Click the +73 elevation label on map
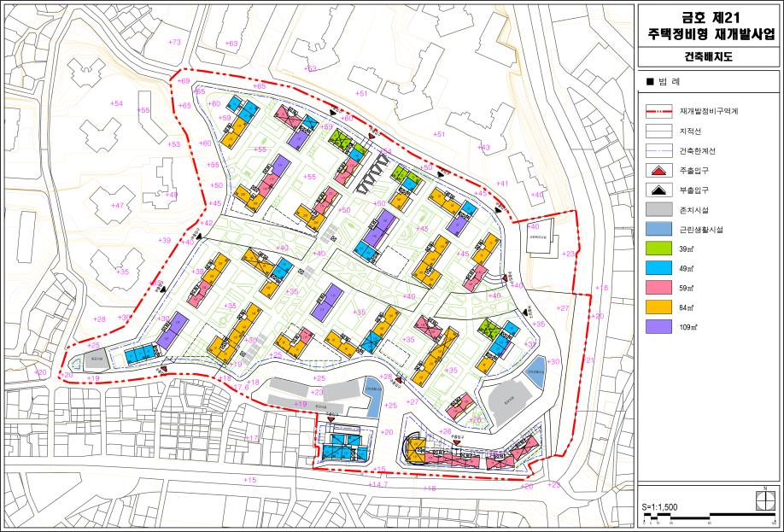The height and width of the screenshot is (532, 784). coord(175,42)
